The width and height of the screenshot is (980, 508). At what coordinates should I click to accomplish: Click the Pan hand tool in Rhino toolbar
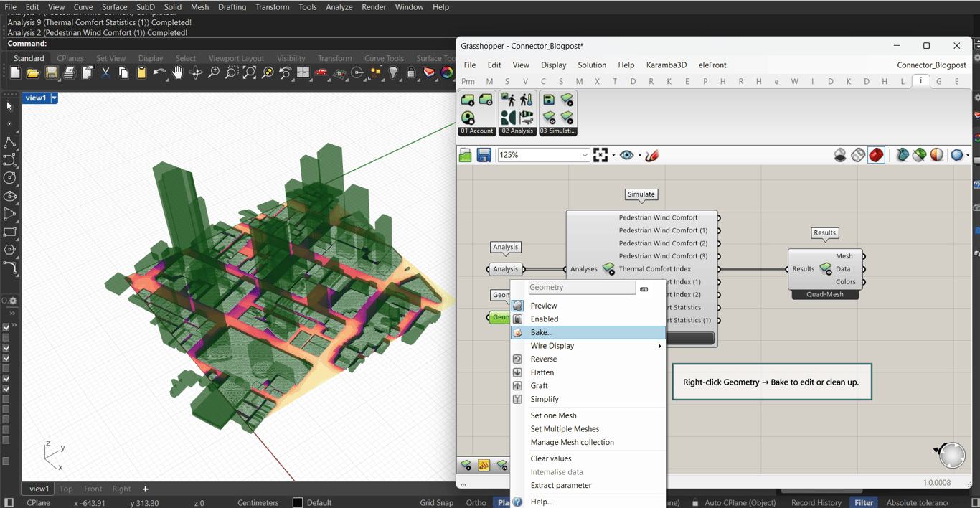point(177,73)
